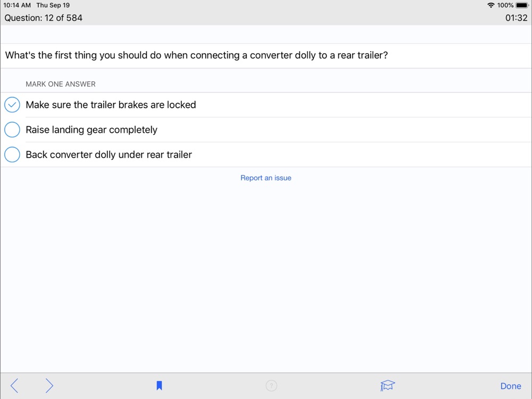Click the Done button

point(511,386)
